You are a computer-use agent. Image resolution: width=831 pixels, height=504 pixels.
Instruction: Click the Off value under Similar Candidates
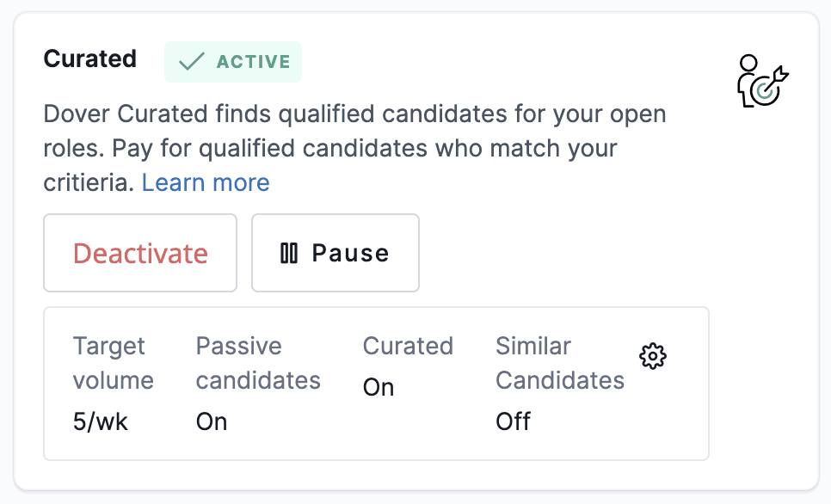point(513,421)
